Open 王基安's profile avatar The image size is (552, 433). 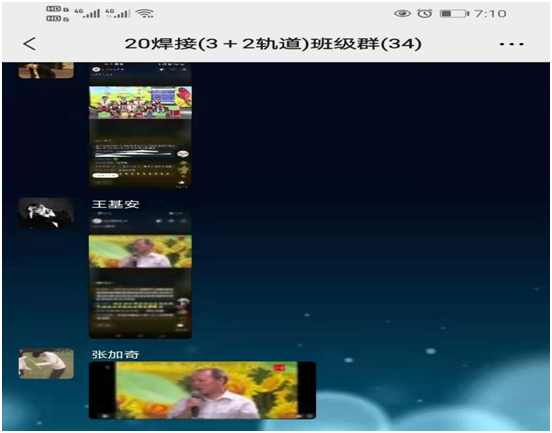(x=46, y=213)
